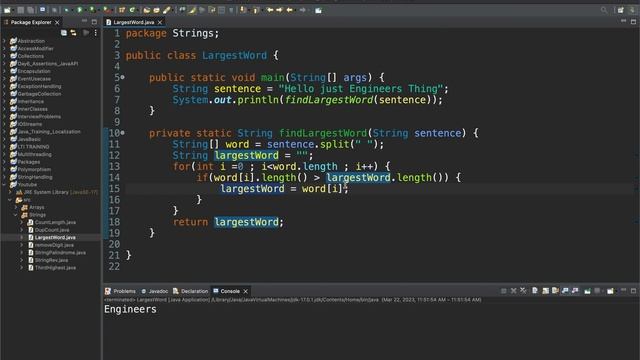The width and height of the screenshot is (640, 360).
Task: Click the Next Annotation yellow arrow icon
Action: pyautogui.click(x=243, y=10)
